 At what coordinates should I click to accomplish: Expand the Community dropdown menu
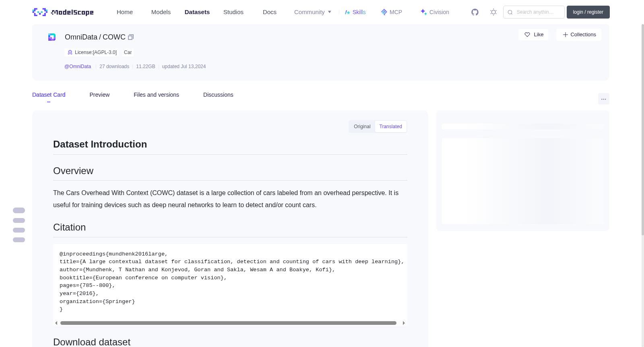pos(313,12)
